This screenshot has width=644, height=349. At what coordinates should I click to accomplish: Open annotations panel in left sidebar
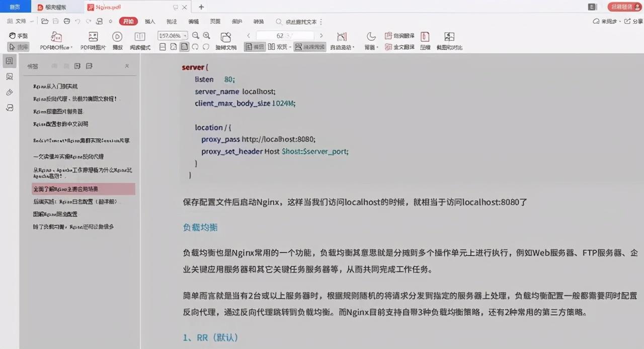10,93
